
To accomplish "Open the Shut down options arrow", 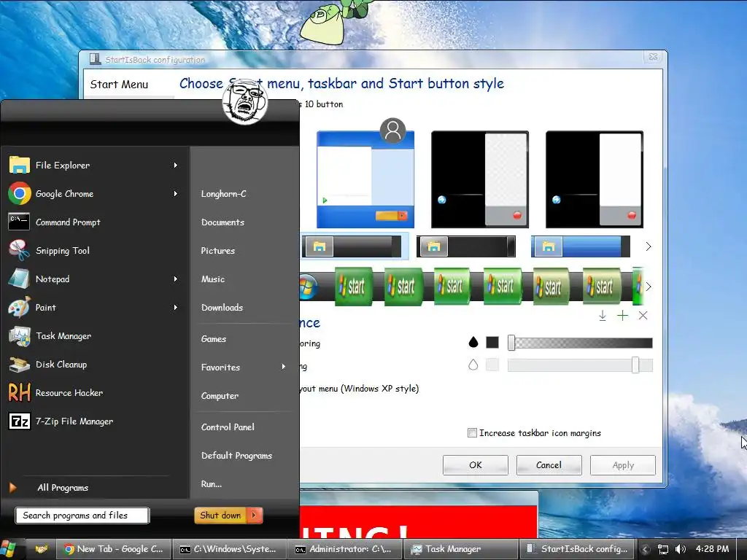I will tap(254, 516).
